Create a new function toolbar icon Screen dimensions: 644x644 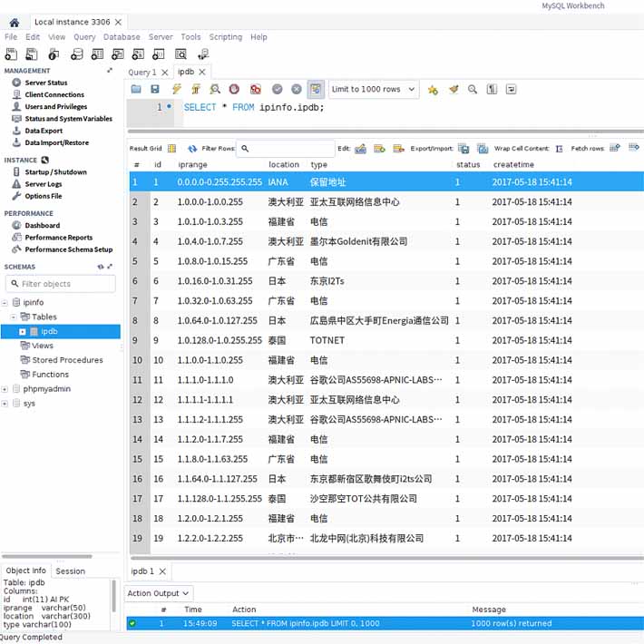(x=159, y=54)
